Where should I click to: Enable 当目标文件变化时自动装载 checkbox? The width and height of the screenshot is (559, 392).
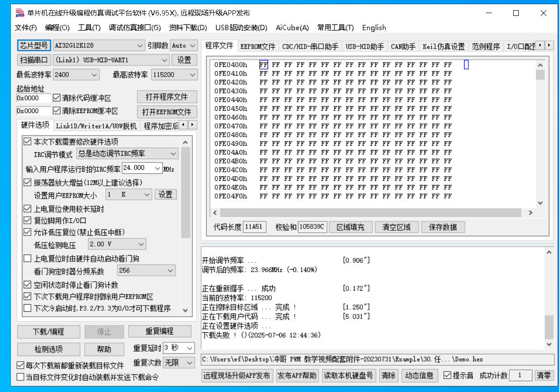click(x=20, y=377)
